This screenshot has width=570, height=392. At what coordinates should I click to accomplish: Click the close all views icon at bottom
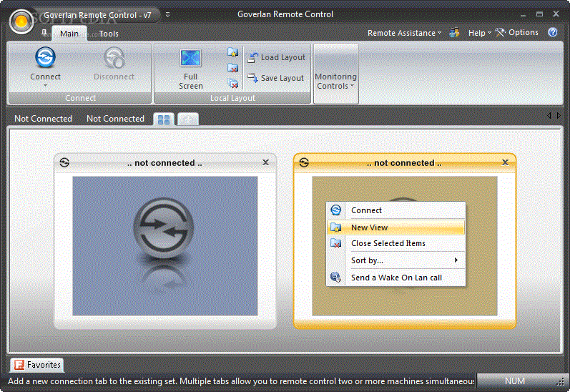232,84
